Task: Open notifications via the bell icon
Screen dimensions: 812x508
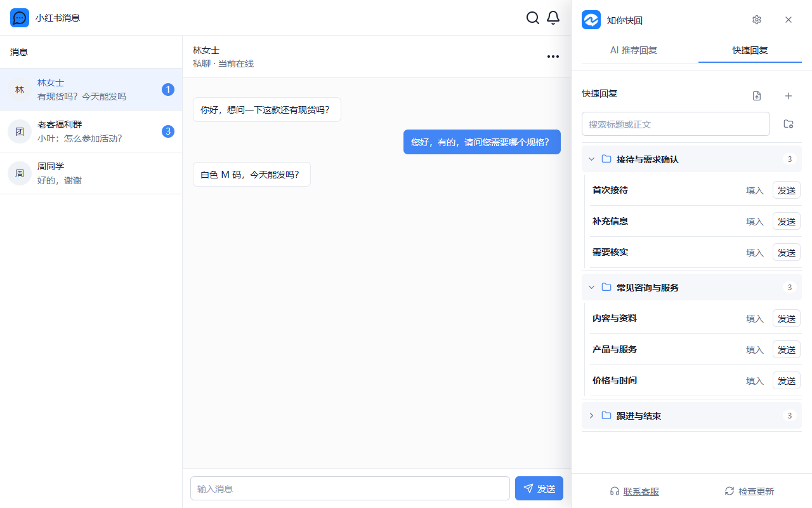Action: (553, 18)
